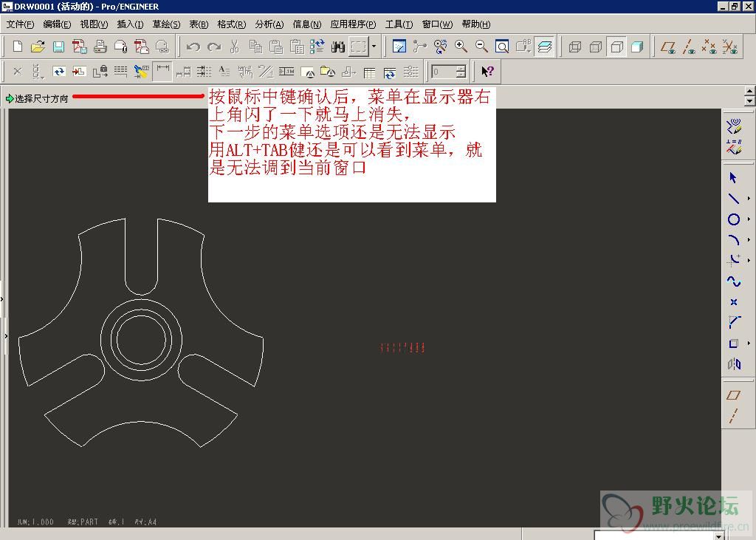756x540 pixels.
Task: Choose the arrow select tool in right toolbar
Action: click(x=733, y=177)
